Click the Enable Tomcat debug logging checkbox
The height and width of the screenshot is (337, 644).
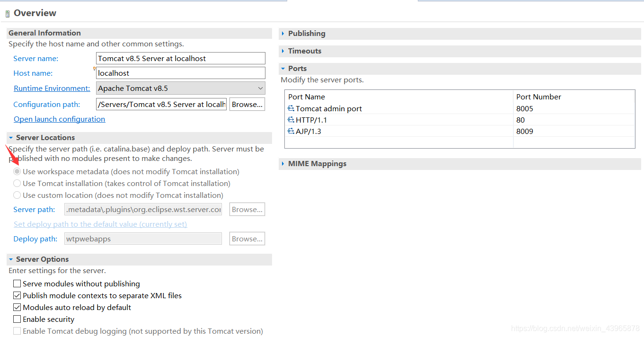(x=17, y=331)
